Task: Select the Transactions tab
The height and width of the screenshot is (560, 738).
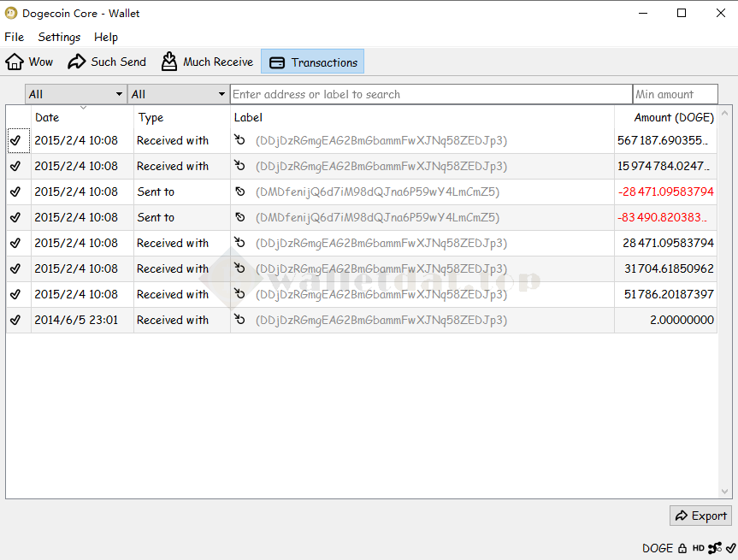Action: [x=313, y=62]
